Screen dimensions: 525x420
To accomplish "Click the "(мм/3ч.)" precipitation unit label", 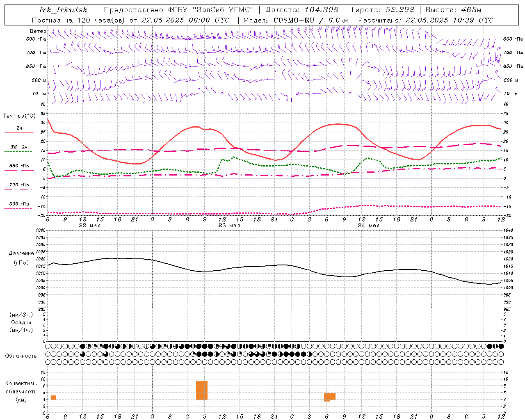I will point(21,315).
